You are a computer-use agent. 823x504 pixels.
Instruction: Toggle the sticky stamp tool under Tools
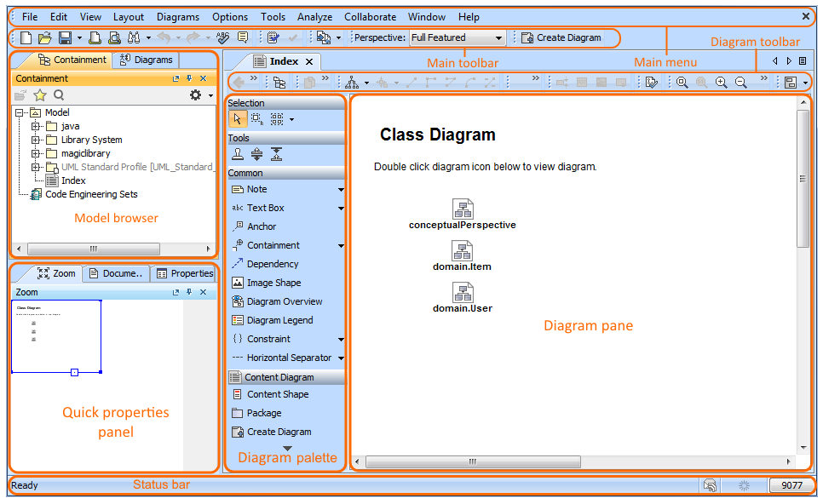click(238, 154)
